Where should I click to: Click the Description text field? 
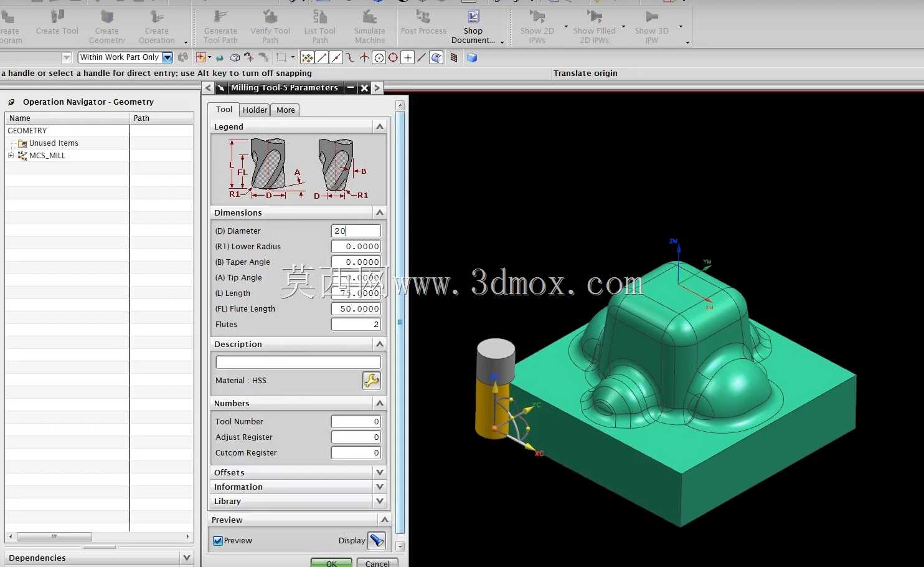pyautogui.click(x=298, y=362)
